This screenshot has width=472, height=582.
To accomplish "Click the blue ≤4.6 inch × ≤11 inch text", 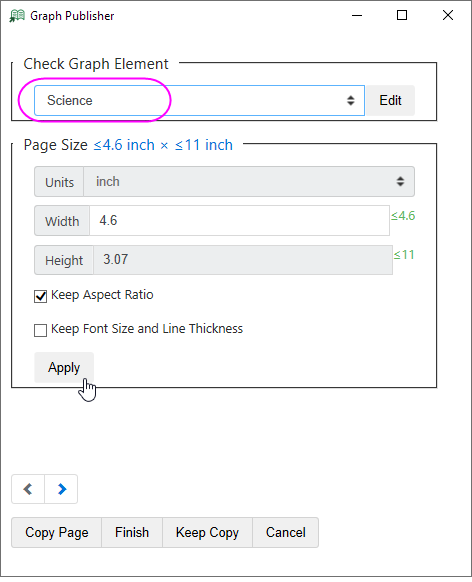I will (x=163, y=145).
